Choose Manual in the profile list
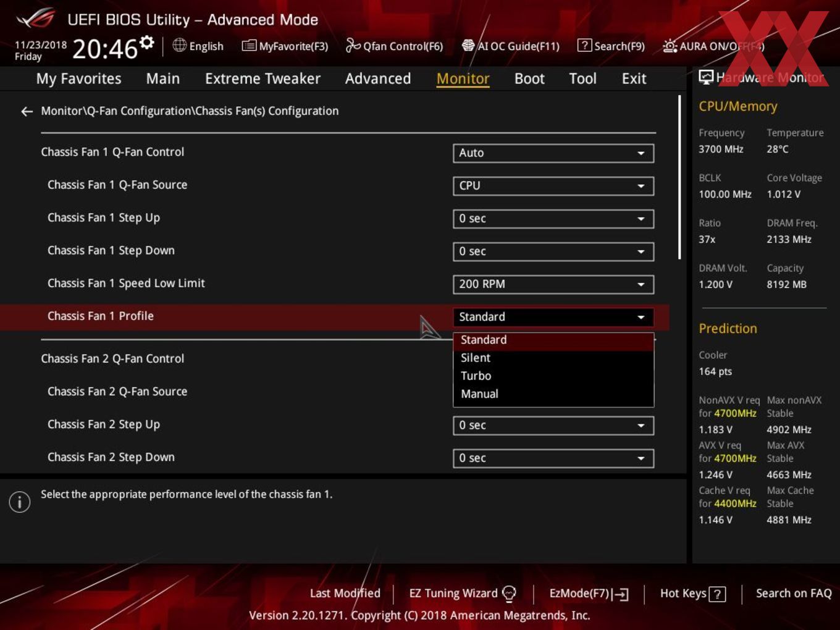 553,394
